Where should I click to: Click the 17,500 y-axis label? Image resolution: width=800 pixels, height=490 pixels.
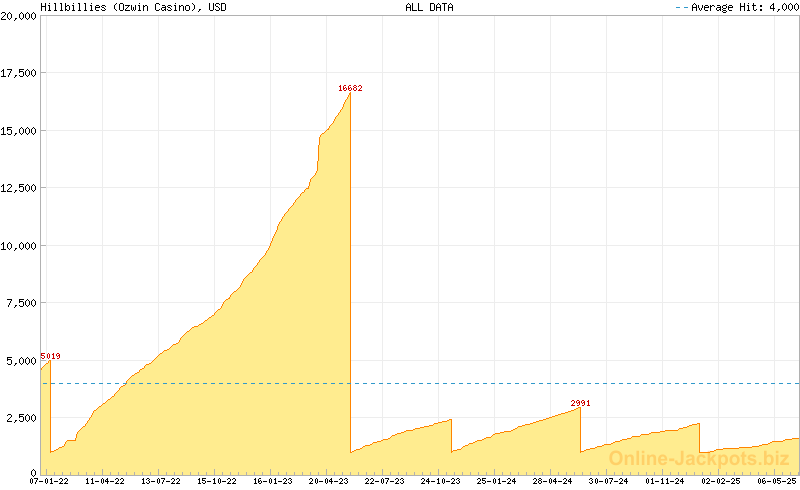pos(19,73)
